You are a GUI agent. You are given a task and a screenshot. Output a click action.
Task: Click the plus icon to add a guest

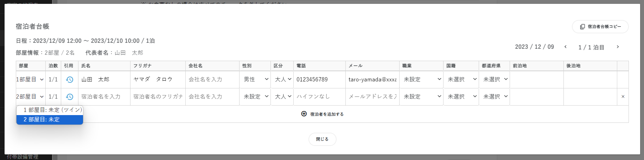[304, 114]
